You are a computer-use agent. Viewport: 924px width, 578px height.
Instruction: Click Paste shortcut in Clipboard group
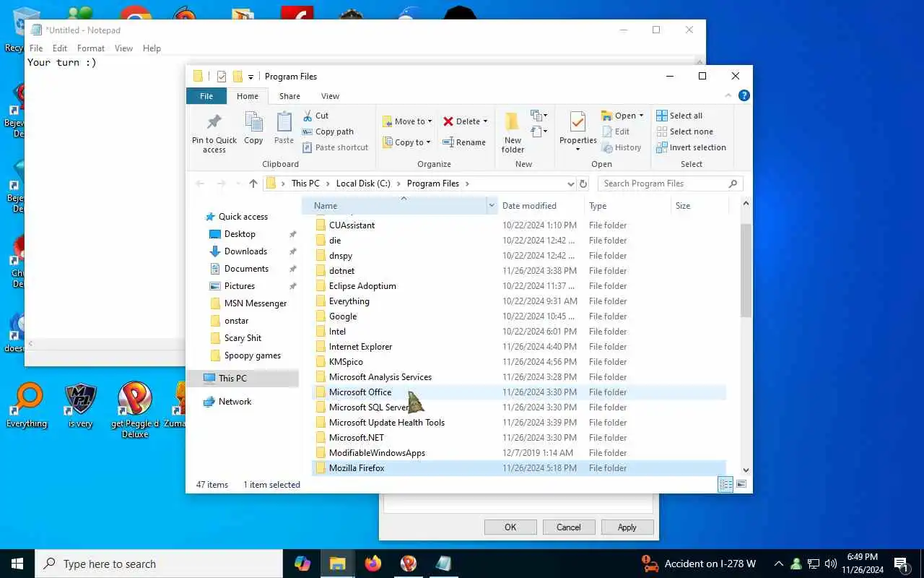[335, 147]
